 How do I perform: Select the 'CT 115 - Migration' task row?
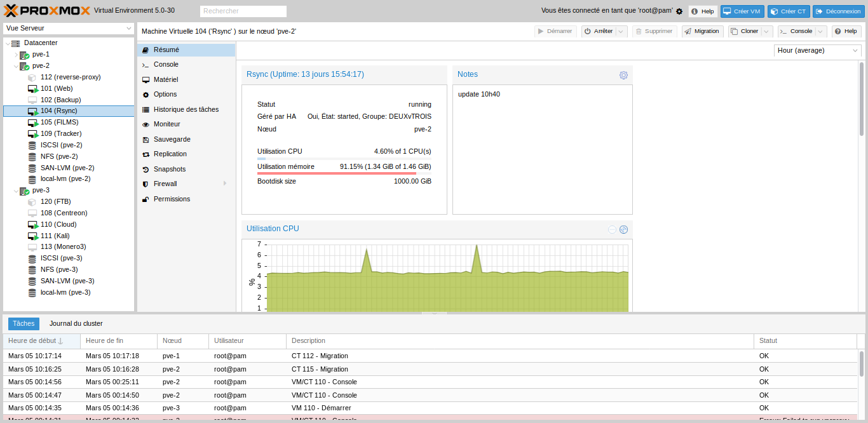click(430, 369)
